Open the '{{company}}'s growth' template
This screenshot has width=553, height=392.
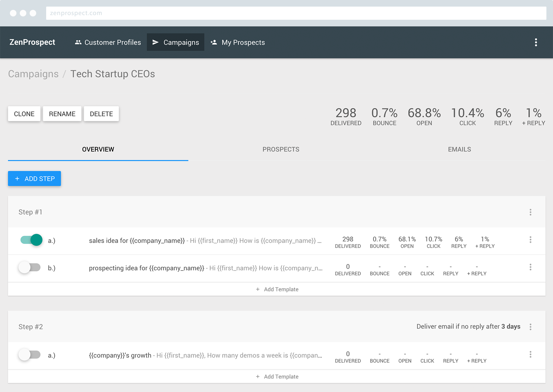(205, 355)
